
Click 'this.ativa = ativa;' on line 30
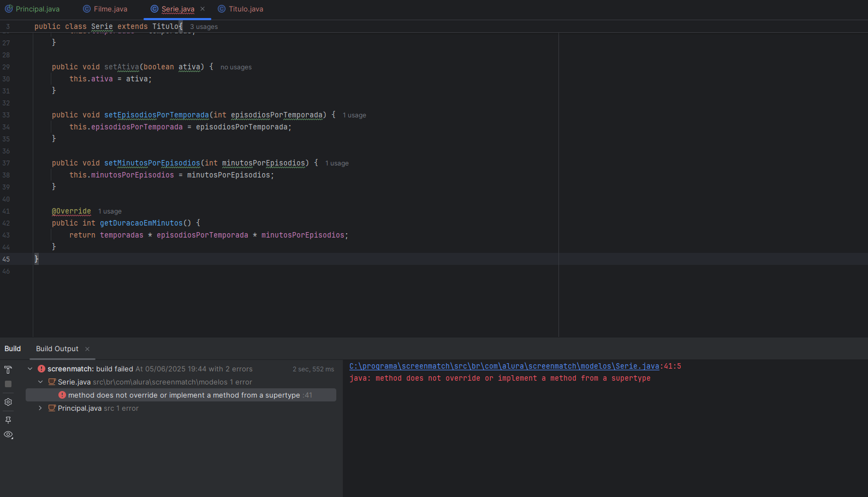point(111,79)
